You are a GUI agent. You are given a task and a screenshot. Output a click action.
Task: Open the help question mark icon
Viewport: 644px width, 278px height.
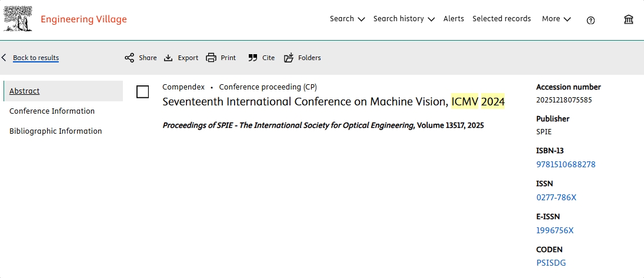point(590,21)
